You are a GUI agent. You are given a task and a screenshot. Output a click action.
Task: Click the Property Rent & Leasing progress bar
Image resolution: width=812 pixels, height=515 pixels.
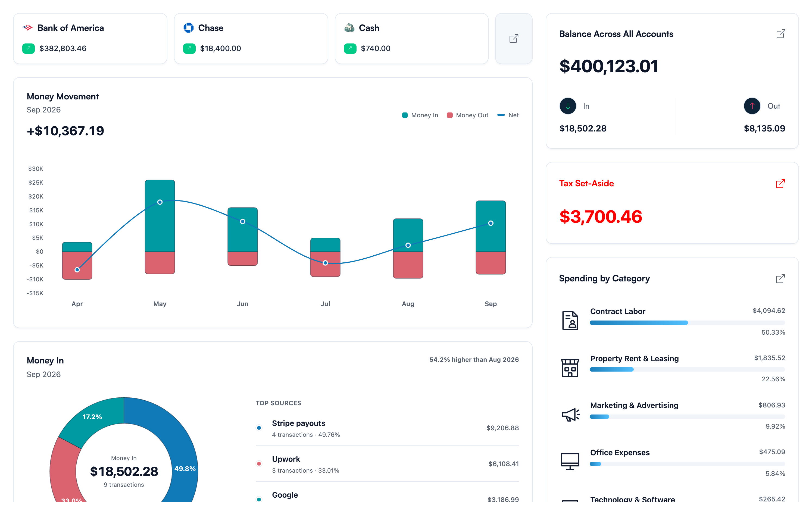click(687, 369)
